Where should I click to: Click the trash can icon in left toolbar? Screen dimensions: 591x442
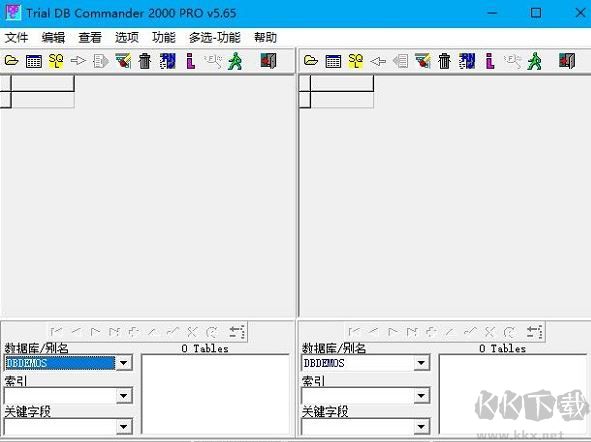click(145, 61)
